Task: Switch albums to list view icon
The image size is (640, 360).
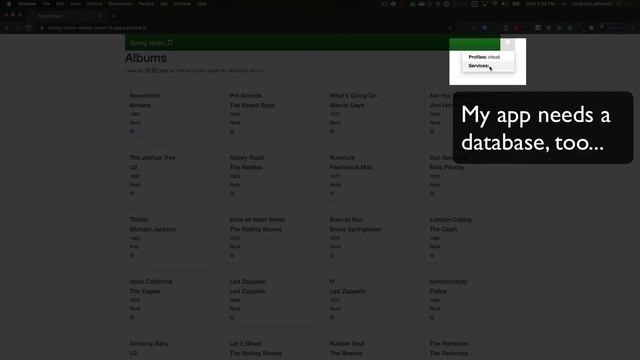Action: pyautogui.click(x=154, y=71)
